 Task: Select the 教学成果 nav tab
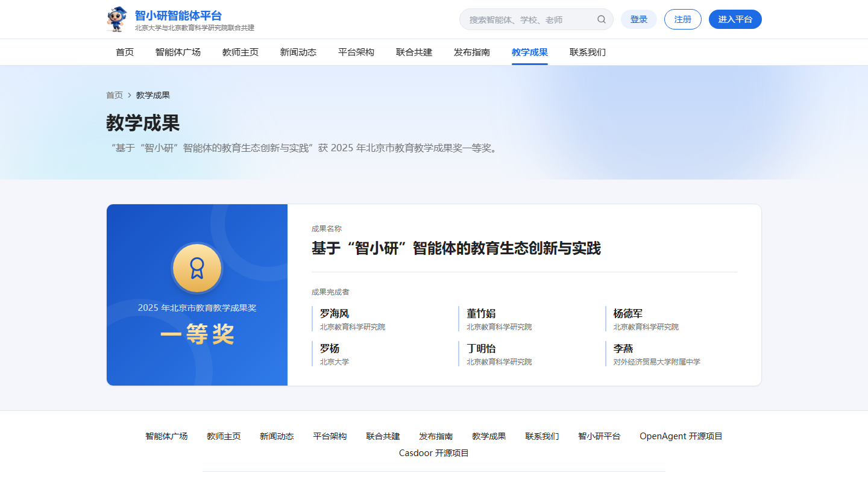pos(530,52)
